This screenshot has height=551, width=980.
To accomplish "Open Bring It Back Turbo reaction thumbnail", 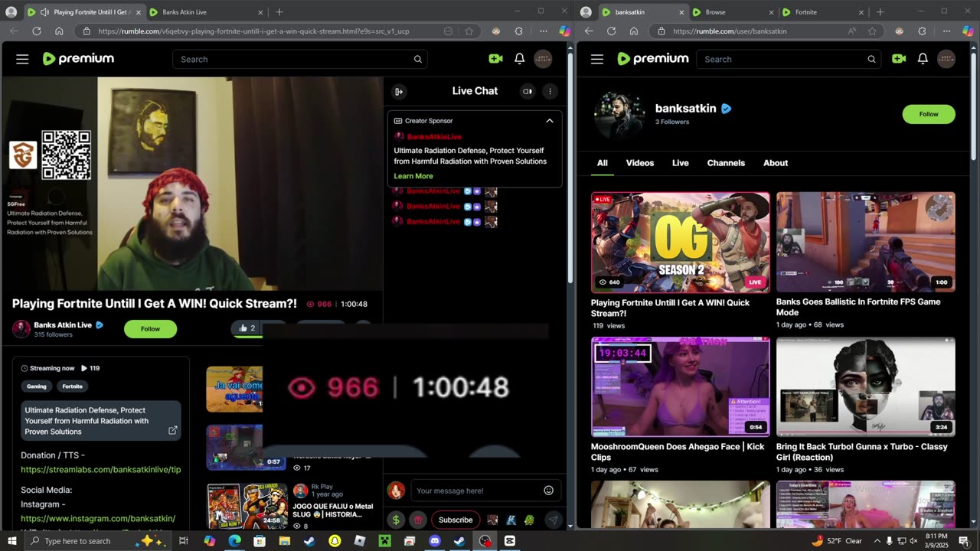I will 866,387.
